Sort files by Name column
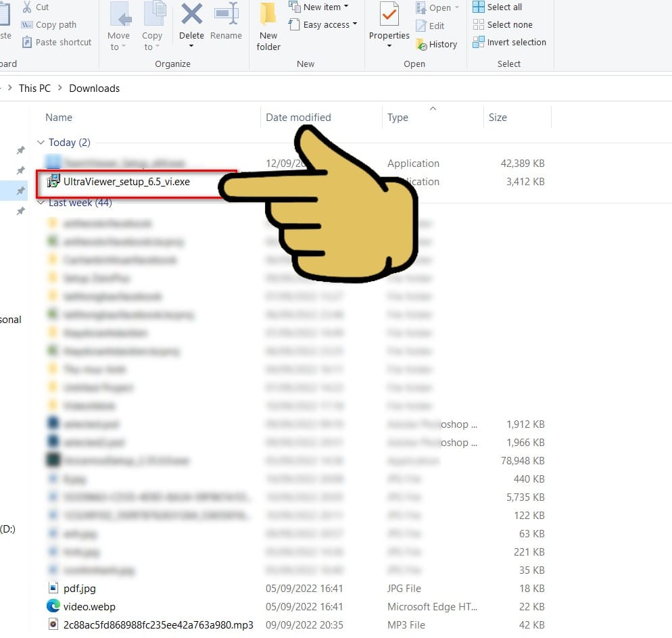 (59, 118)
